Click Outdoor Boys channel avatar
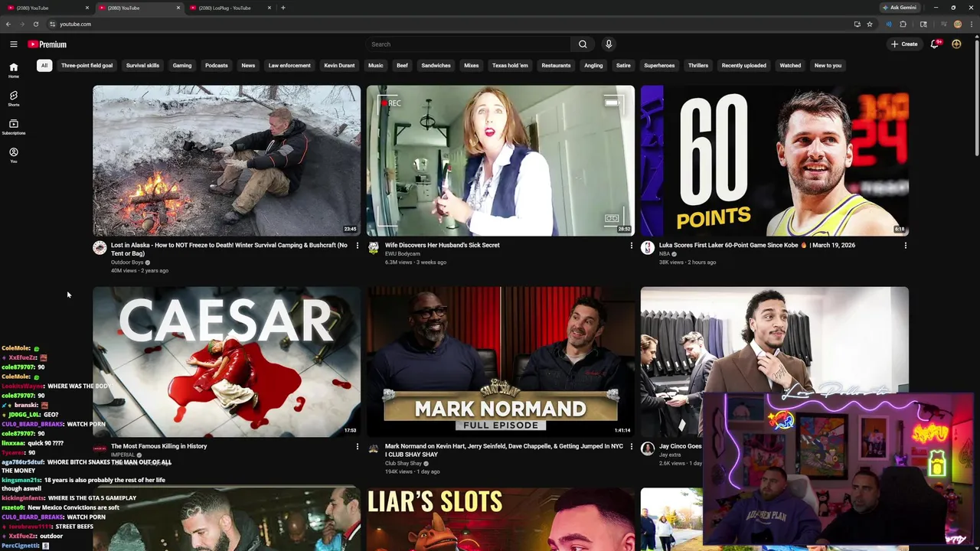Screen dimensions: 980x551 point(100,247)
